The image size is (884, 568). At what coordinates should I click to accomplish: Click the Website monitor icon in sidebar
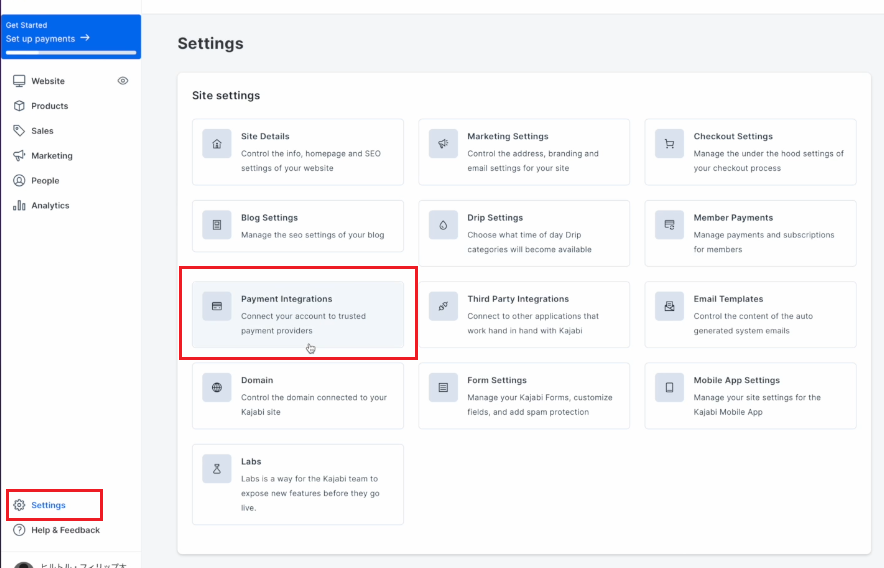[19, 81]
